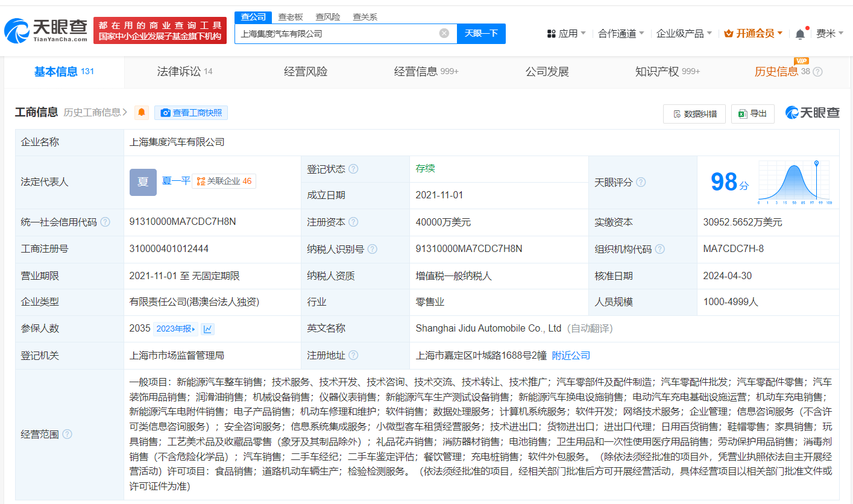Screen dimensions: 853x504
Task: Click the 导出 export button
Action: tap(752, 113)
